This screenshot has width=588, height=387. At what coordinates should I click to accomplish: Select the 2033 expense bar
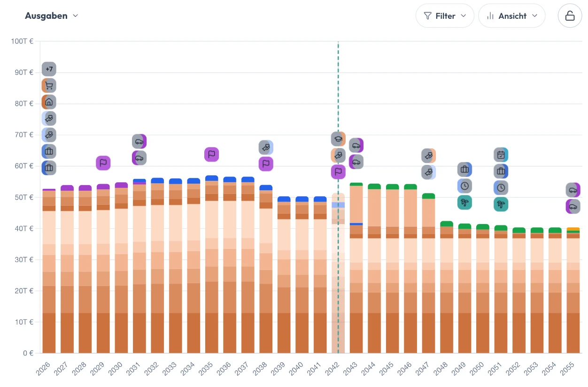coord(176,266)
